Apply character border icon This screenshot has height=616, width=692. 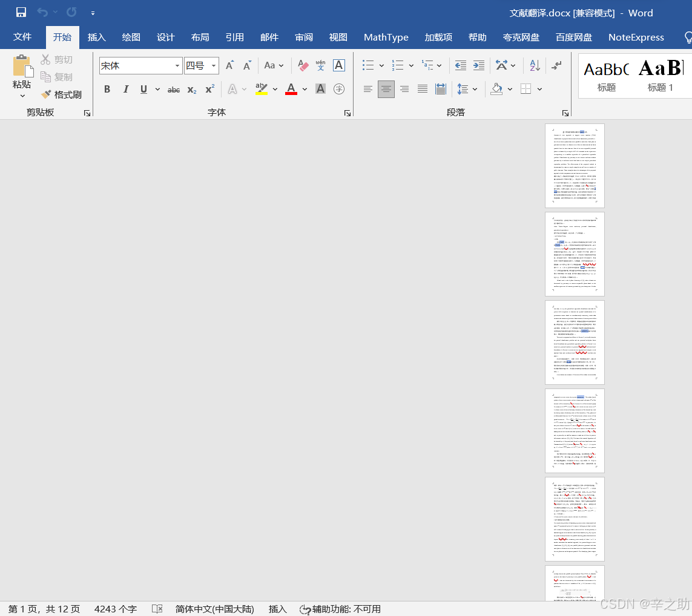338,66
